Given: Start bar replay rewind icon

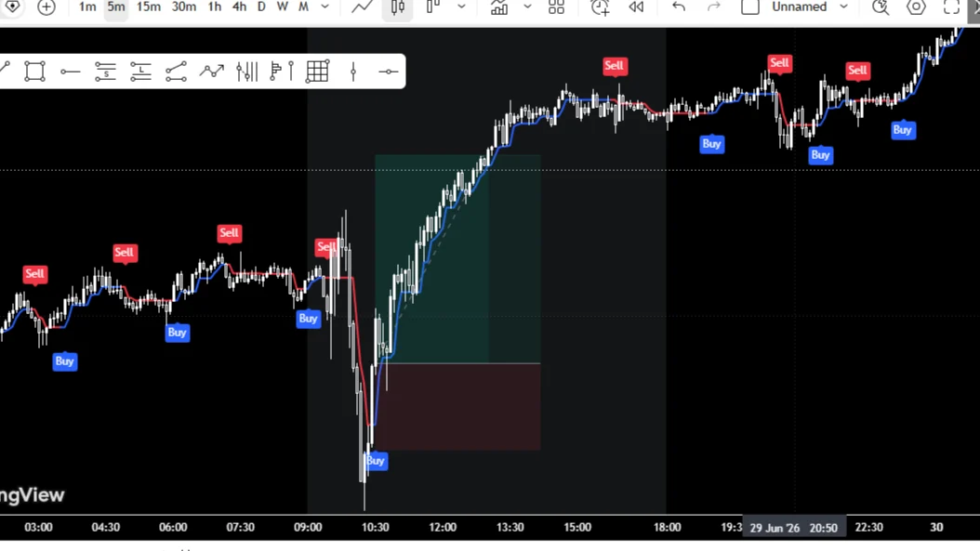Looking at the screenshot, I should coord(636,7).
